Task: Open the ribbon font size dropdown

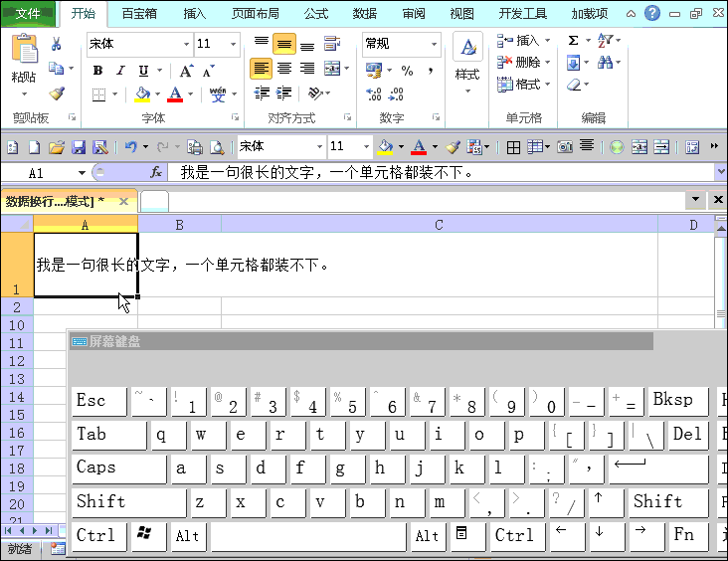Action: point(233,44)
